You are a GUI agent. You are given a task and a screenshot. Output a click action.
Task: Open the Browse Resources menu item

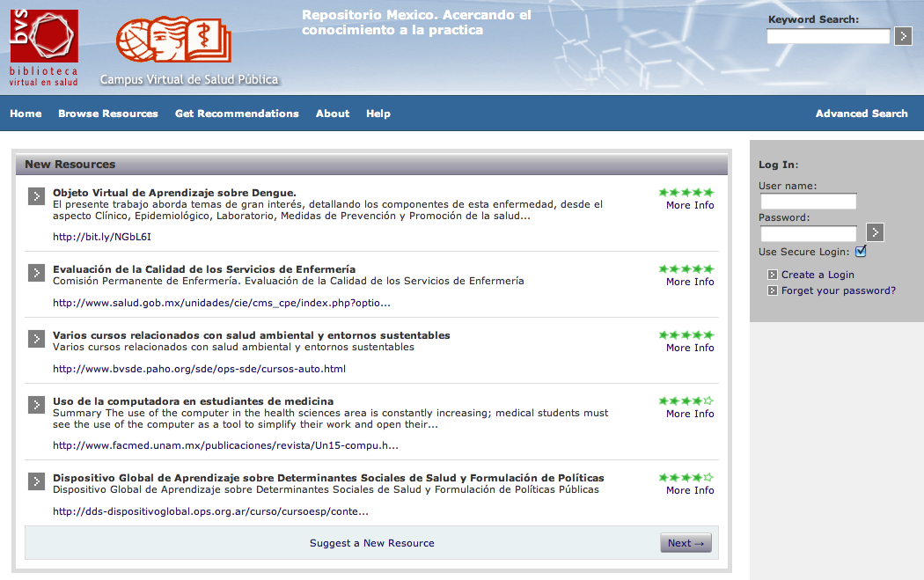108,114
